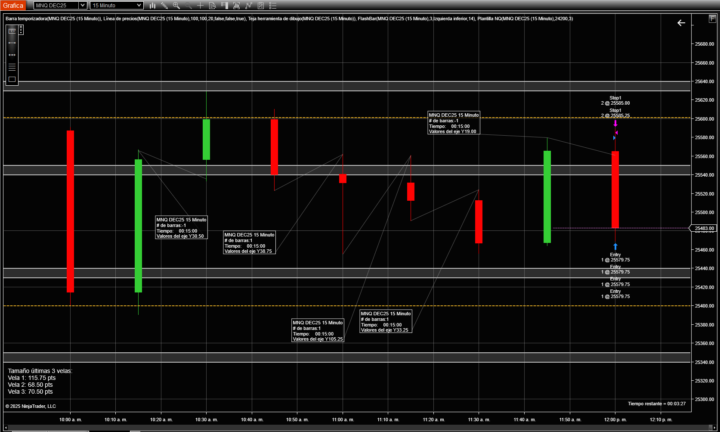Toggle the Chart Trader panel icon
This screenshot has height=432, width=720.
tap(225, 6)
